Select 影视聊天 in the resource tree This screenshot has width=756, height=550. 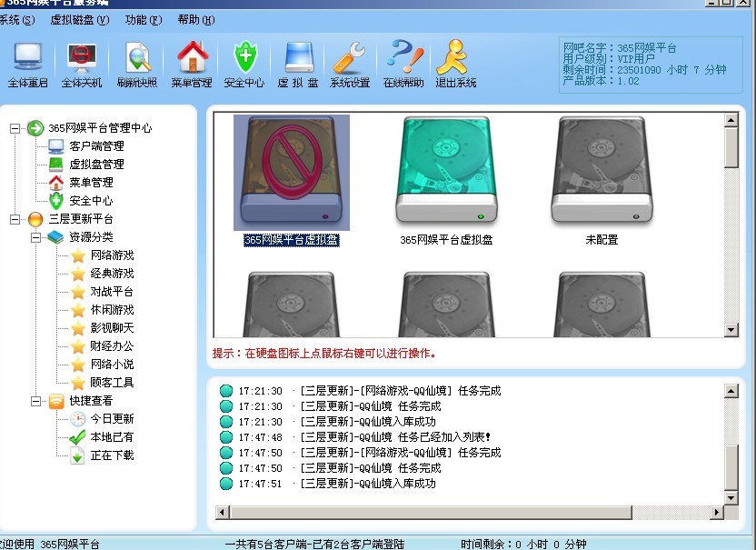(x=112, y=328)
